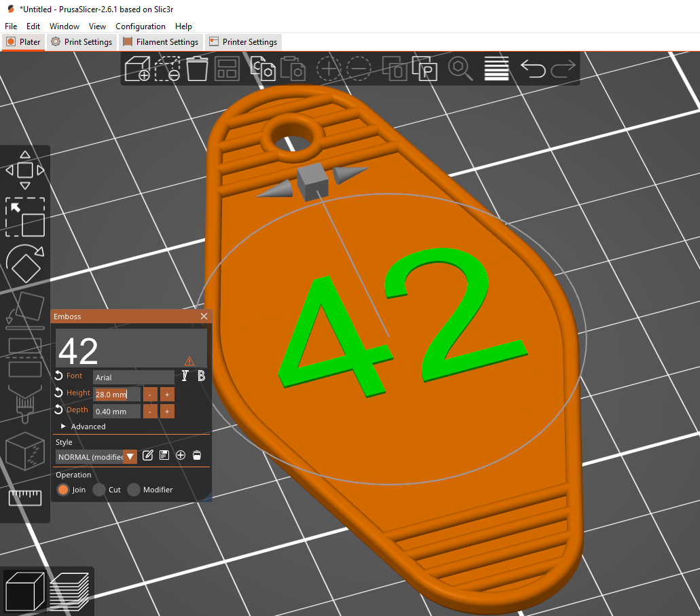The height and width of the screenshot is (616, 700).
Task: Switch to sliced layers preview view
Action: pyautogui.click(x=69, y=592)
